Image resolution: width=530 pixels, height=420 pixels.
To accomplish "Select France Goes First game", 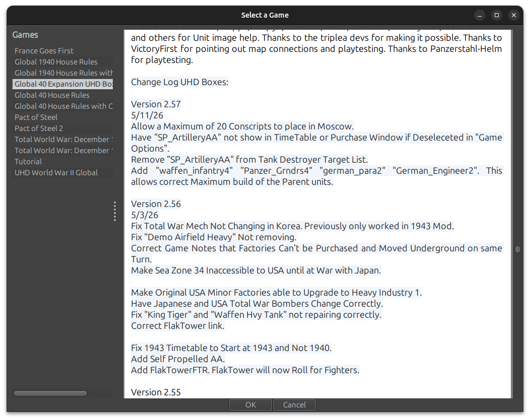I will point(62,51).
